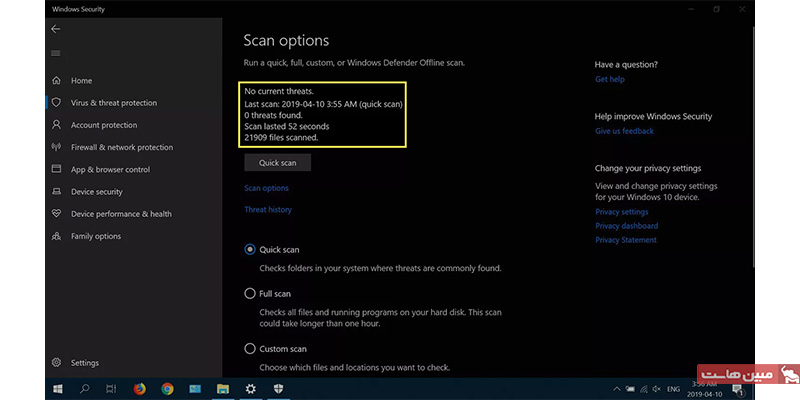Click the 'No current threats.' text
800x400 pixels.
click(279, 92)
